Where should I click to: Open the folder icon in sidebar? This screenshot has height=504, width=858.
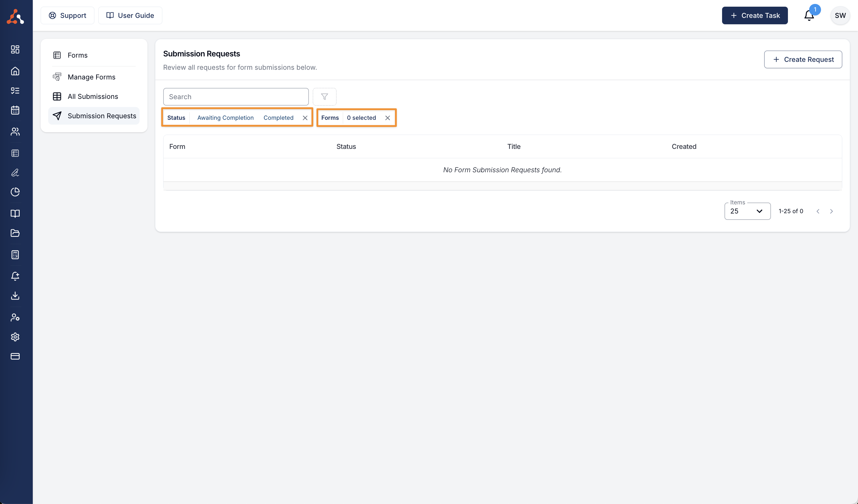(x=15, y=233)
